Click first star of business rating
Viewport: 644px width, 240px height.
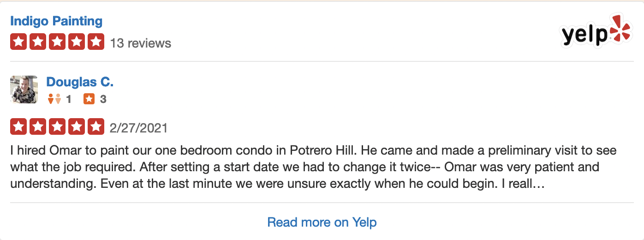18,42
